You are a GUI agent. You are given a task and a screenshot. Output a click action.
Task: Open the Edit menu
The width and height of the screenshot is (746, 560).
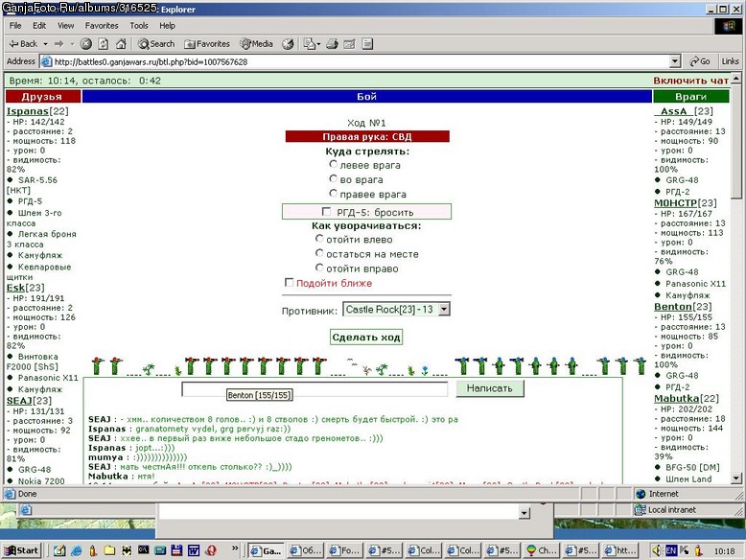click(x=39, y=26)
